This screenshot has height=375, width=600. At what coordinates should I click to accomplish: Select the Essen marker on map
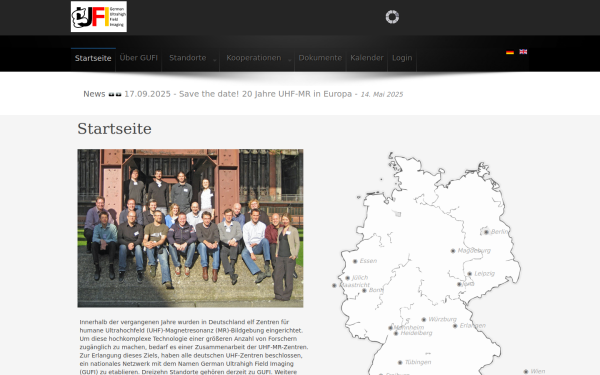(355, 261)
